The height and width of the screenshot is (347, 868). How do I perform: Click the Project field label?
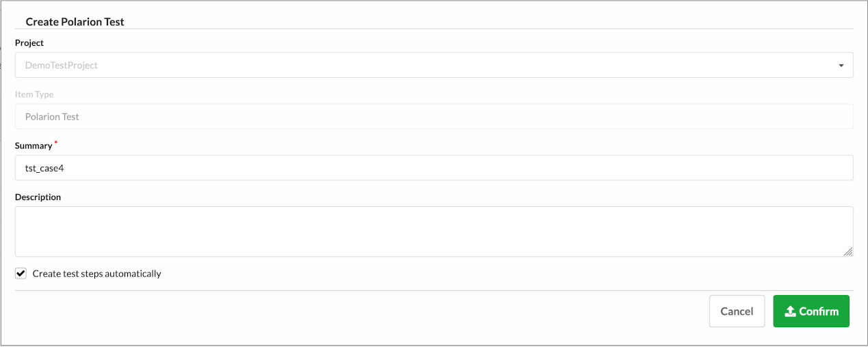[x=29, y=43]
